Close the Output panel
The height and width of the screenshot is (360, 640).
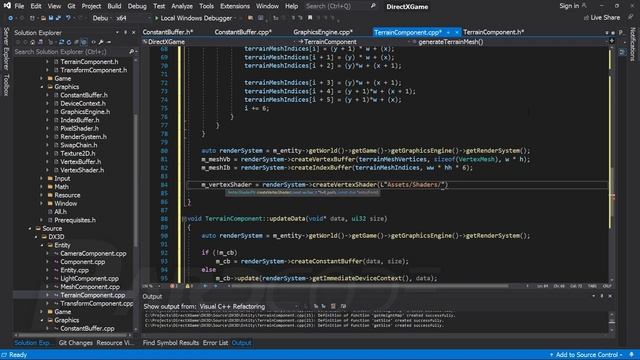610,296
